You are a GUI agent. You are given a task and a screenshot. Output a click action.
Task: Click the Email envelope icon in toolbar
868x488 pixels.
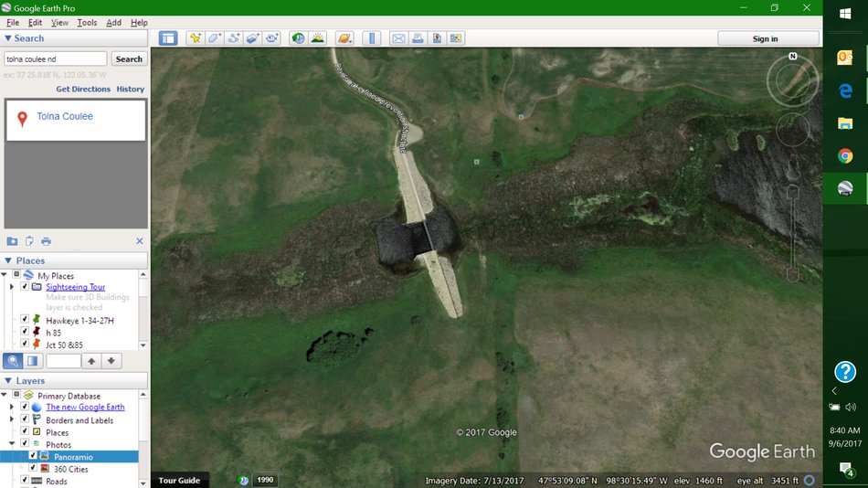point(397,38)
